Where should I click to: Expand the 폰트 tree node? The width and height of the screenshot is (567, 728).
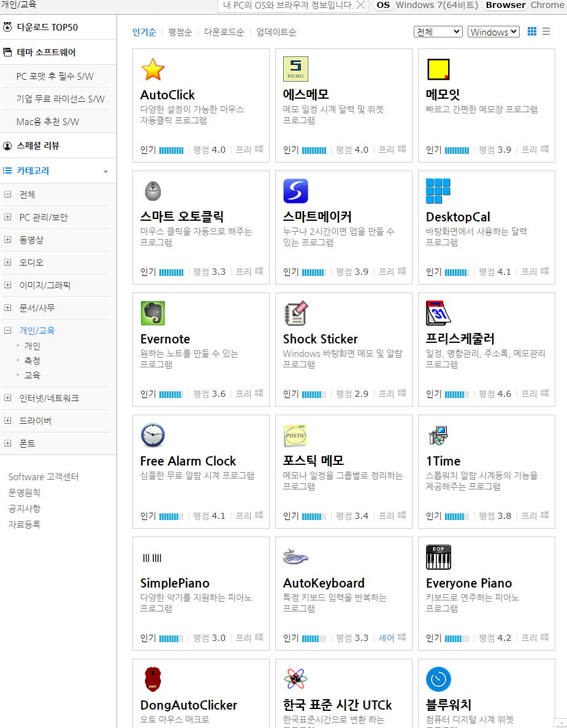(x=7, y=443)
